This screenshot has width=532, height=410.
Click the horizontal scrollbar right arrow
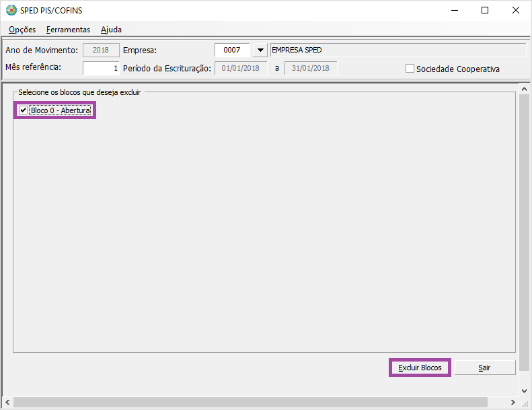tap(515, 402)
